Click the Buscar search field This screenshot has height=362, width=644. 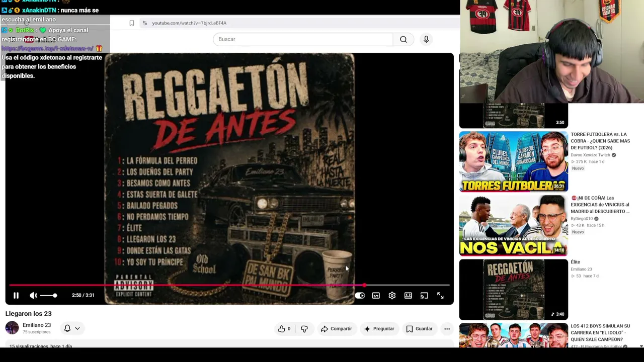point(303,39)
